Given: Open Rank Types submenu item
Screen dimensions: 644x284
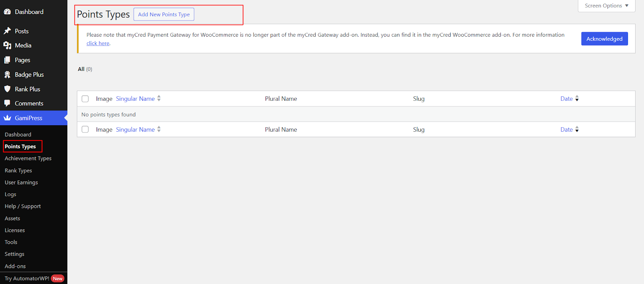Looking at the screenshot, I should 19,170.
